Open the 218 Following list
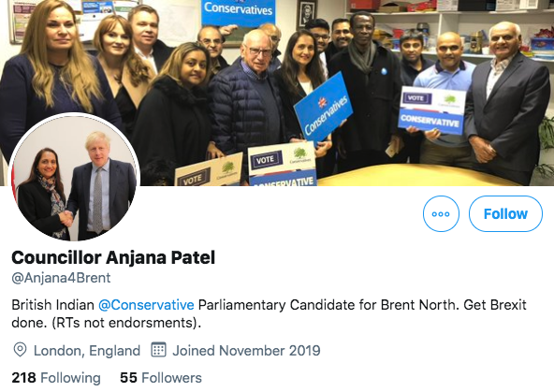The width and height of the screenshot is (554, 392). tap(56, 378)
